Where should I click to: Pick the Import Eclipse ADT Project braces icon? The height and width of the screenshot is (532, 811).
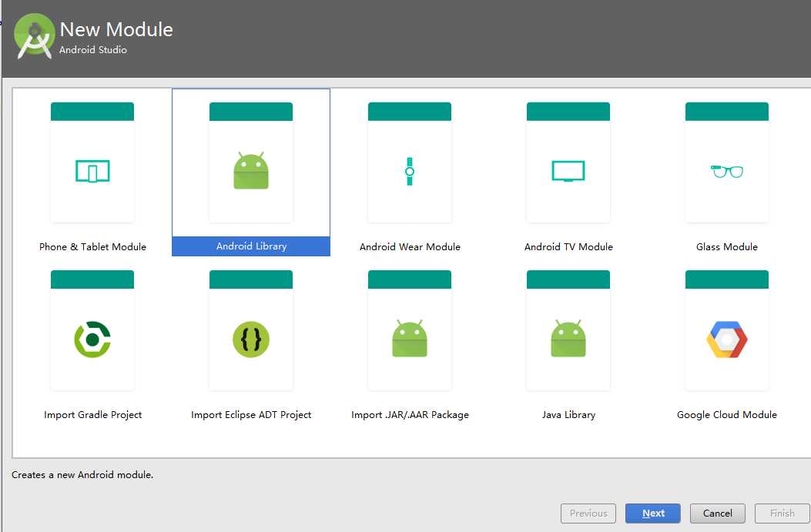pyautogui.click(x=251, y=340)
